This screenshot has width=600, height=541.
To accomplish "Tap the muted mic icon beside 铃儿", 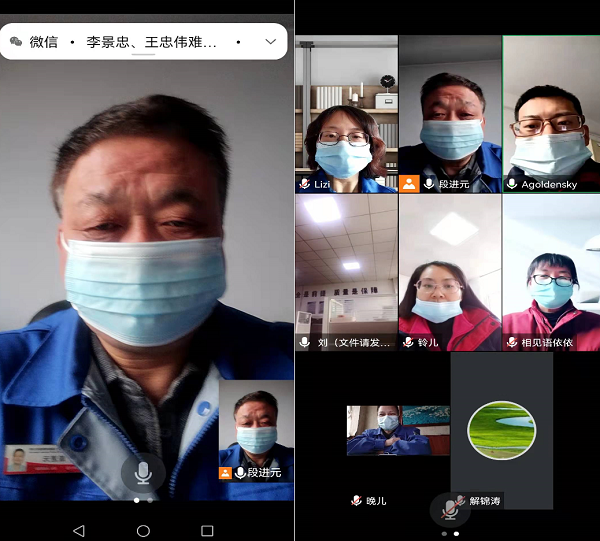I will pyautogui.click(x=409, y=342).
